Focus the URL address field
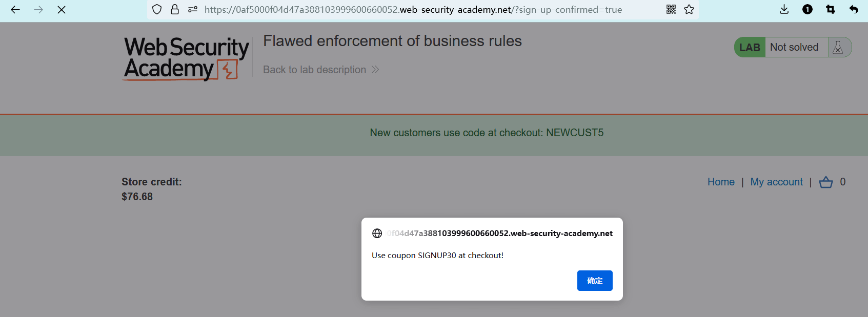This screenshot has width=868, height=317. [x=413, y=9]
